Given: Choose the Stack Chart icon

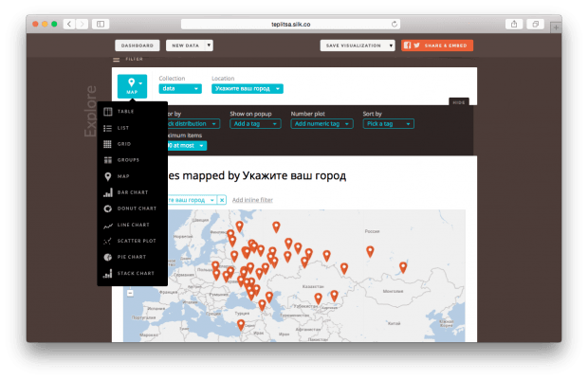Looking at the screenshot, I should (x=108, y=273).
